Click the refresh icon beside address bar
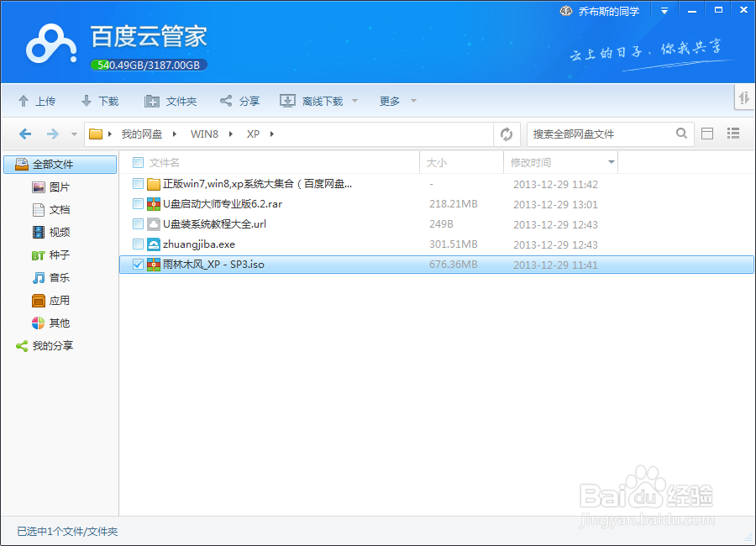This screenshot has width=756, height=546. click(507, 134)
